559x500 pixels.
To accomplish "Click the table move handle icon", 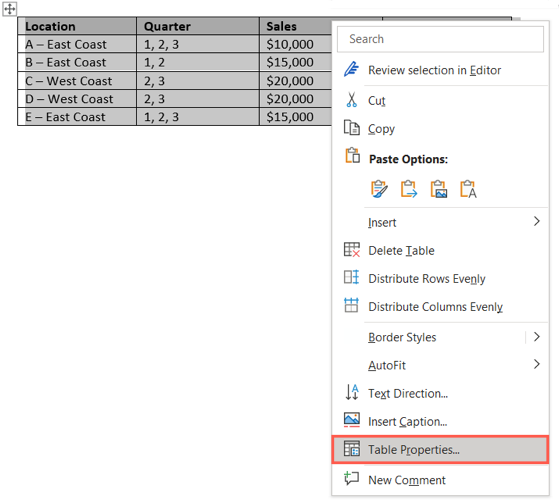I will click(x=10, y=9).
